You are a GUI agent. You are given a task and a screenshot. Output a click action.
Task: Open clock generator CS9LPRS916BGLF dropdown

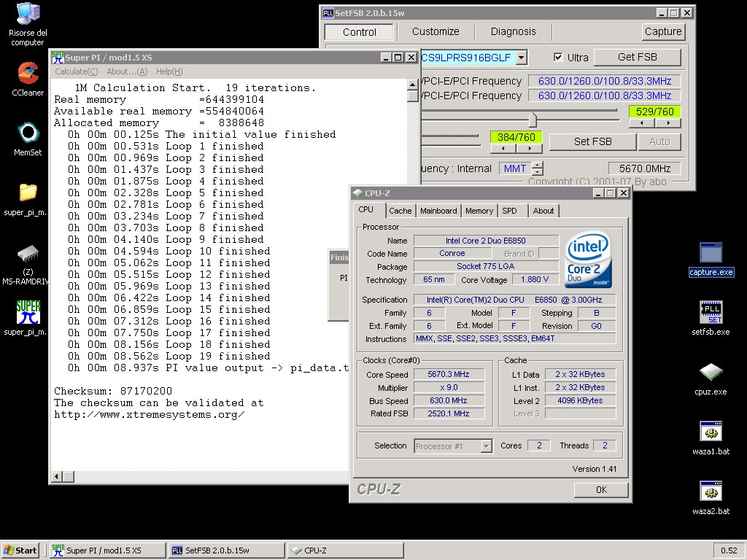pyautogui.click(x=522, y=58)
